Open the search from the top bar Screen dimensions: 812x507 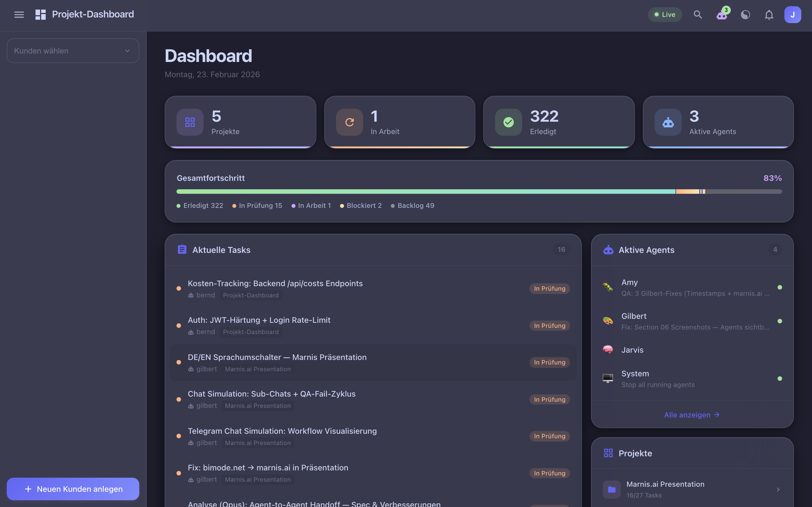(x=698, y=14)
